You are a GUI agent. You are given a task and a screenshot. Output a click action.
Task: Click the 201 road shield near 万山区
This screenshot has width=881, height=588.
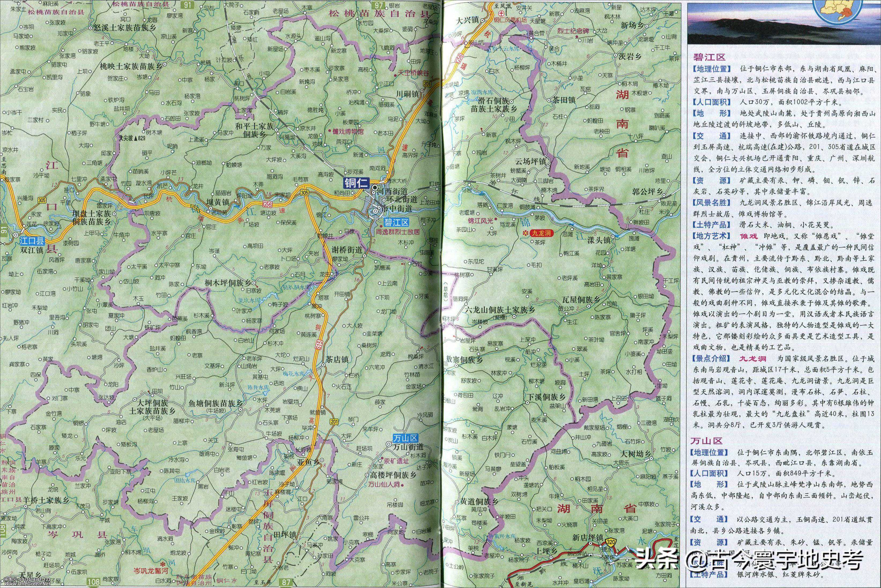pos(334,421)
